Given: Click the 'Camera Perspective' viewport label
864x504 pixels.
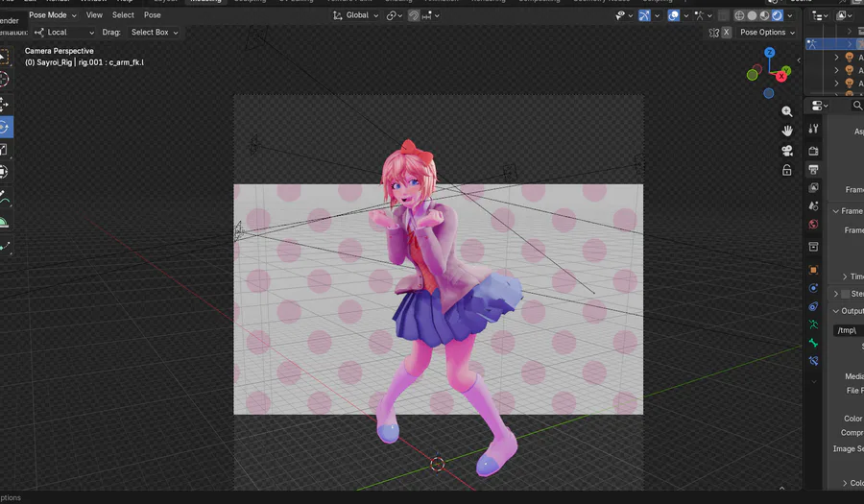Looking at the screenshot, I should (x=59, y=51).
